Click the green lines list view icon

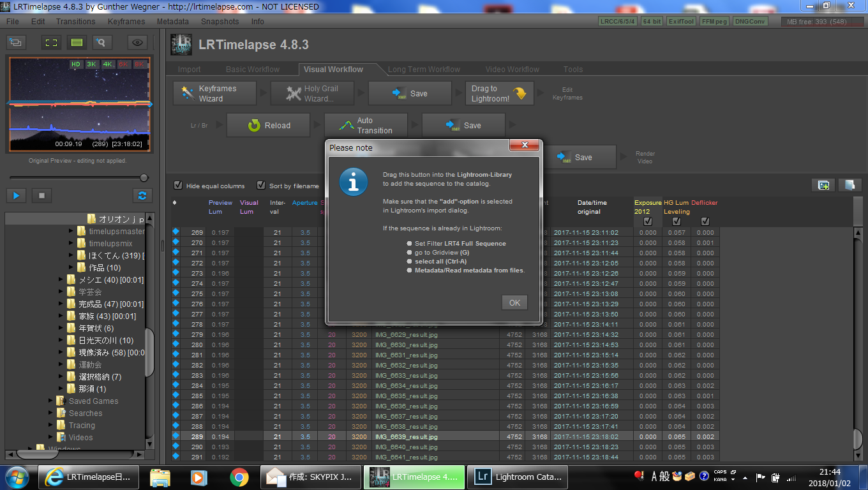[77, 43]
